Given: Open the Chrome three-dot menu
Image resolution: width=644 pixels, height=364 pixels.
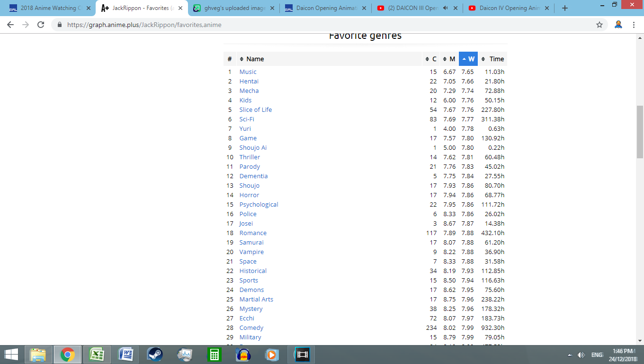Looking at the screenshot, I should 634,25.
